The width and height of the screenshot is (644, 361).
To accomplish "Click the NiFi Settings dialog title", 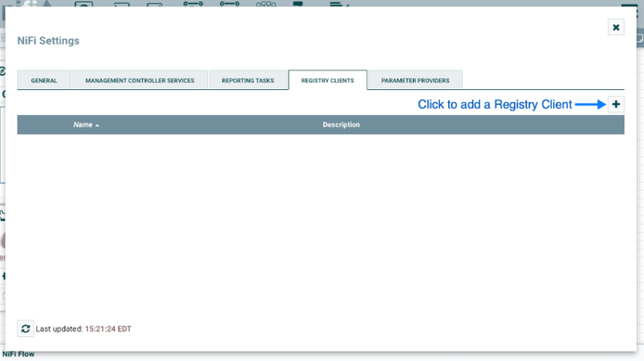I will (x=48, y=41).
